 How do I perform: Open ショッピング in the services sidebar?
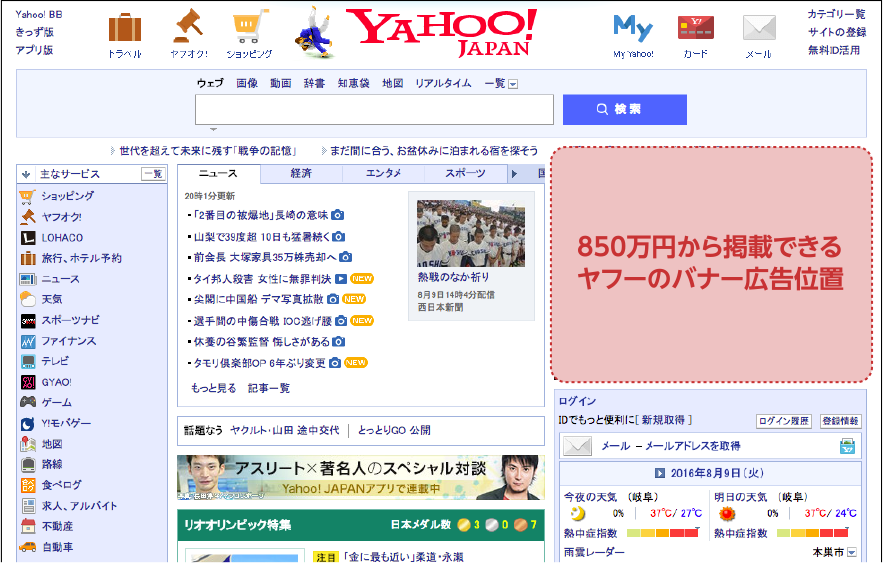click(x=67, y=196)
